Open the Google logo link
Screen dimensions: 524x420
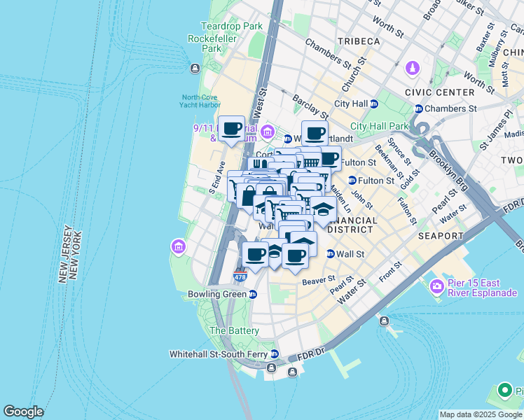(23, 412)
